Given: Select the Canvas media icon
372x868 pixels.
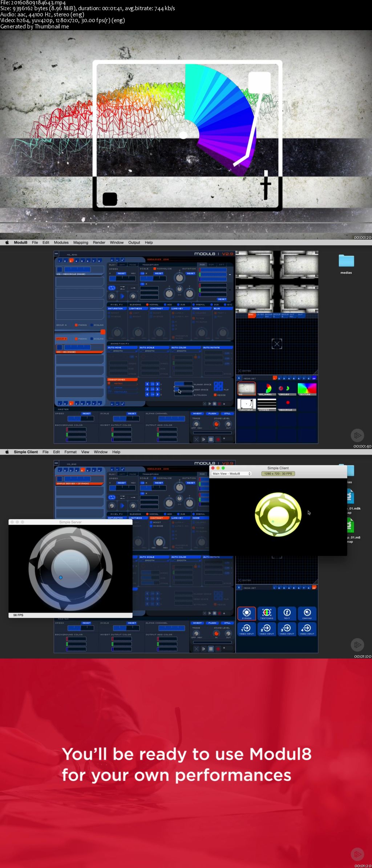Looking at the screenshot, I should tap(307, 613).
